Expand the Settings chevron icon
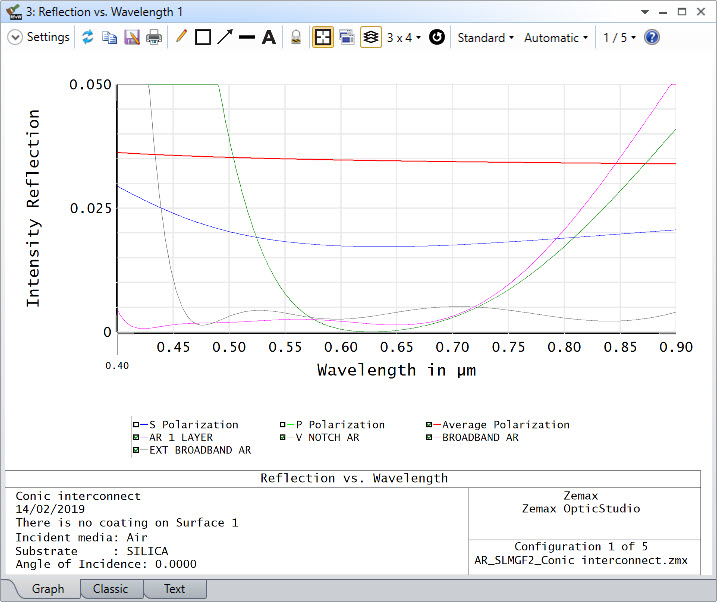 click(x=15, y=37)
